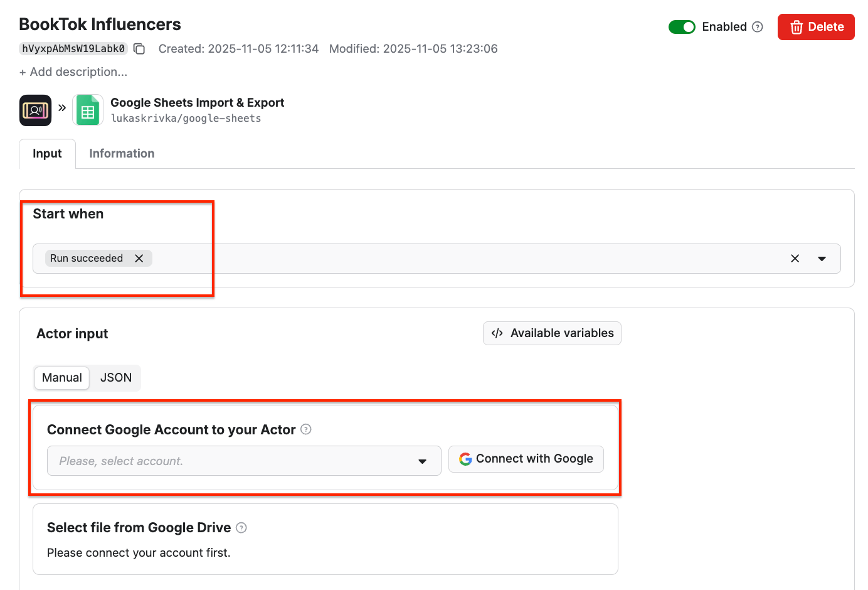The height and width of the screenshot is (590, 868).
Task: Click the Google logo on Connect button
Action: click(465, 459)
